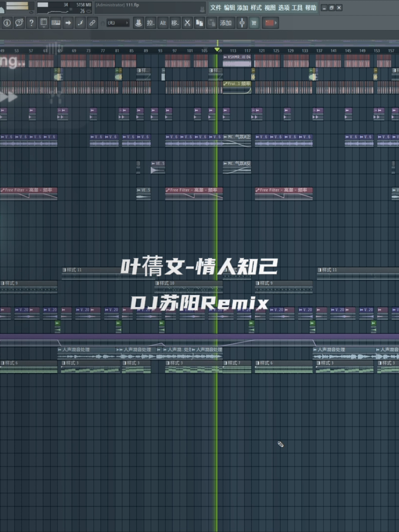Screen dimensions: 399x532
Task: Expand the arrow next to red flag
Action: point(276,23)
